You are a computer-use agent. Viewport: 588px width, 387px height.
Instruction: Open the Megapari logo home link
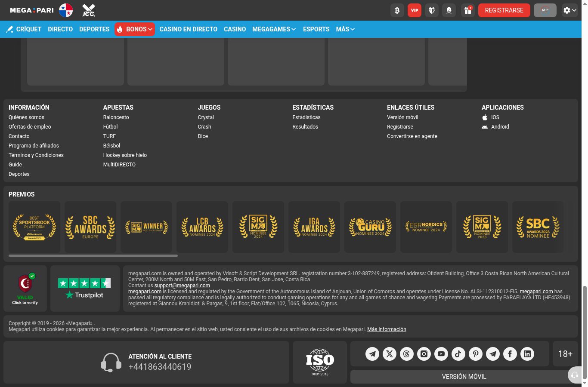coord(31,10)
